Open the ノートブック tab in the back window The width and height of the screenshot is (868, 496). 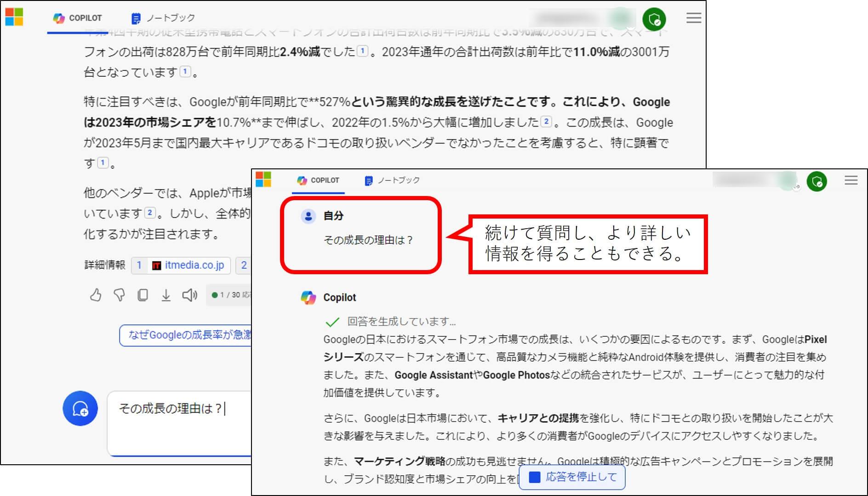coord(163,18)
